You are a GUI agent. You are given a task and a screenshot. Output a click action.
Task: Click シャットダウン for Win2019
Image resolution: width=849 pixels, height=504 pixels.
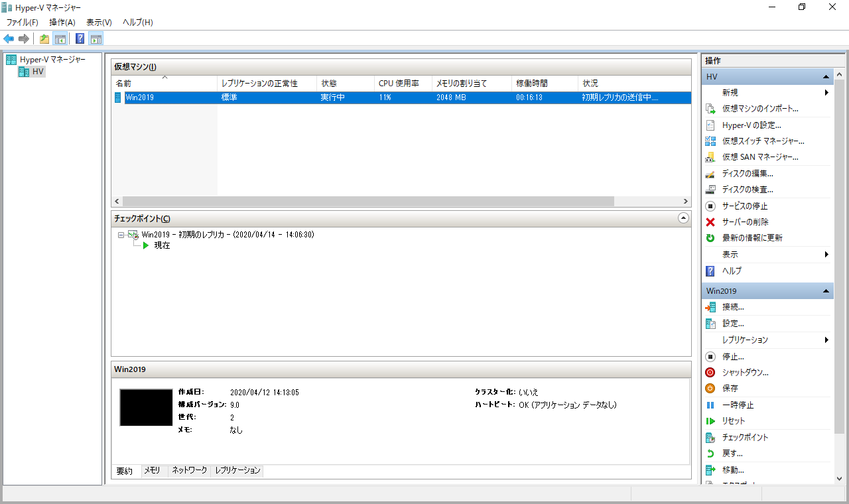pyautogui.click(x=745, y=373)
